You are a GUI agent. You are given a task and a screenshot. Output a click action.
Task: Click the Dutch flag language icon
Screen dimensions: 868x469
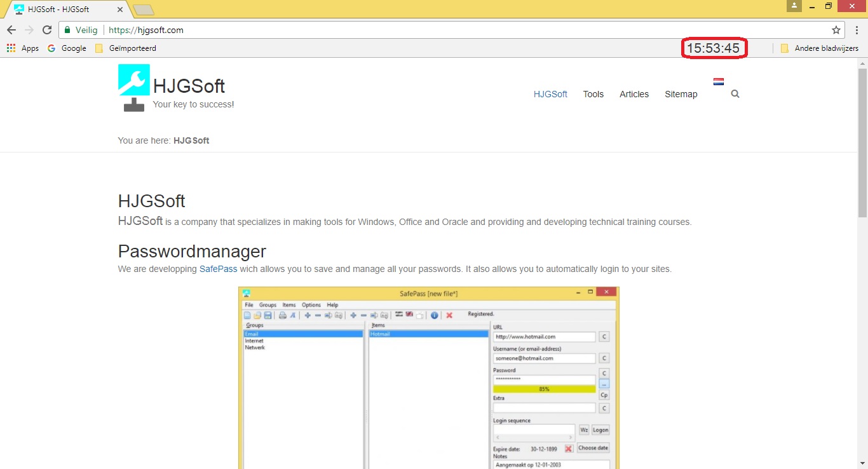(719, 81)
